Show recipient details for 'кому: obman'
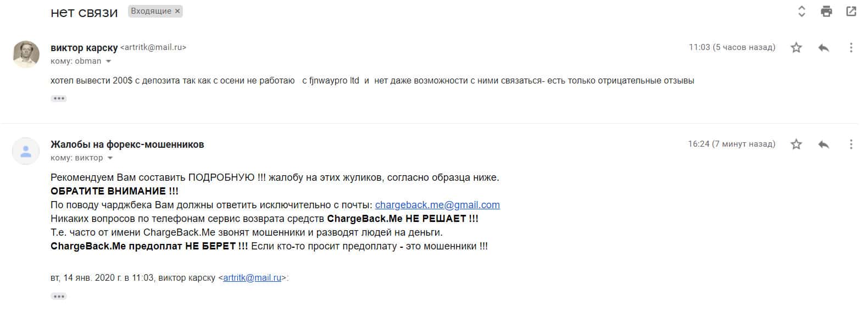 click(108, 62)
